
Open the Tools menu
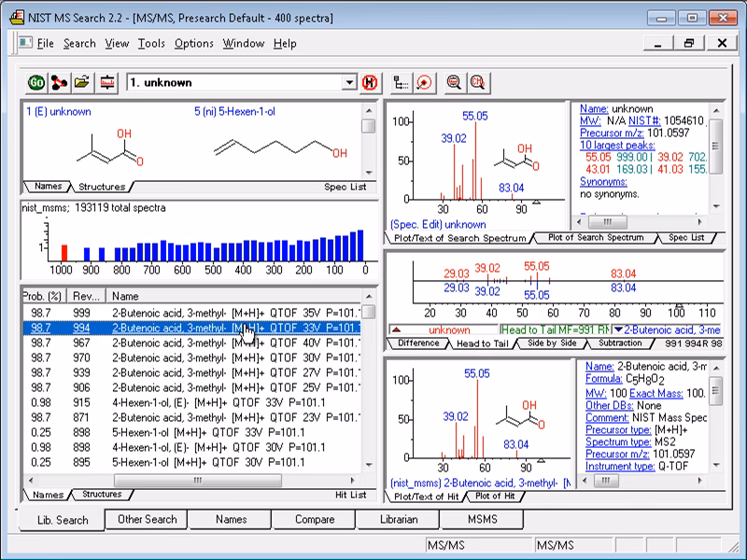151,43
